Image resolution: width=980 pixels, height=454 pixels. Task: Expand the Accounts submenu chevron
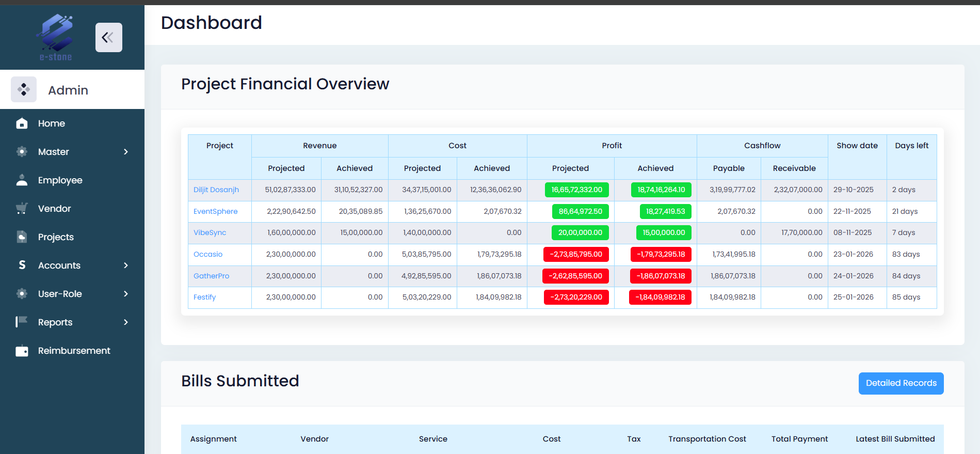[126, 265]
